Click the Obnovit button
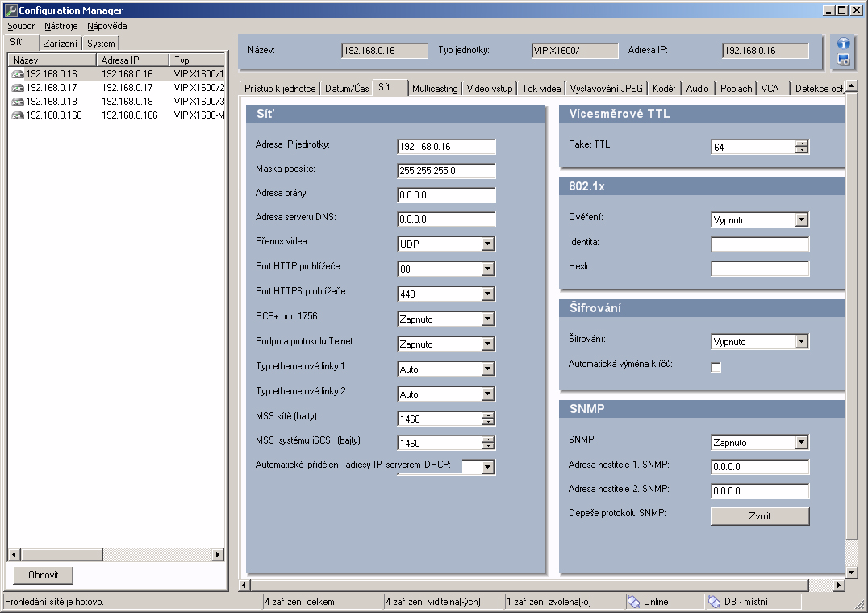868x613 pixels. pyautogui.click(x=44, y=575)
